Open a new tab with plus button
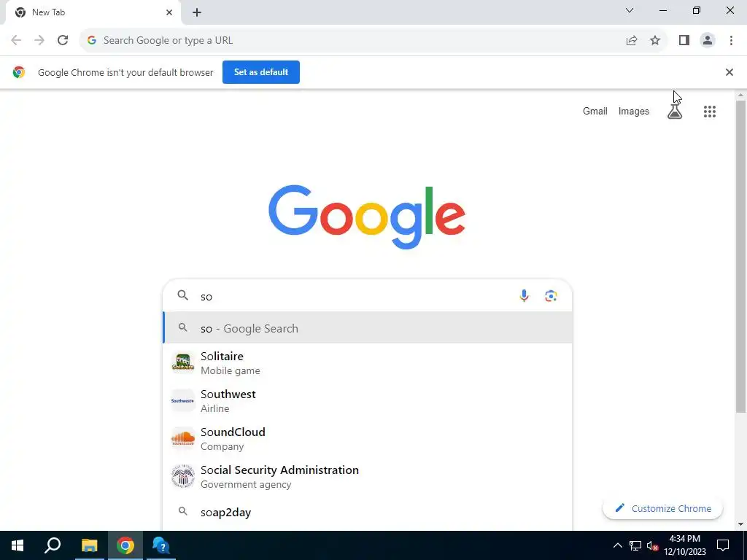The height and width of the screenshot is (560, 747). point(197,12)
